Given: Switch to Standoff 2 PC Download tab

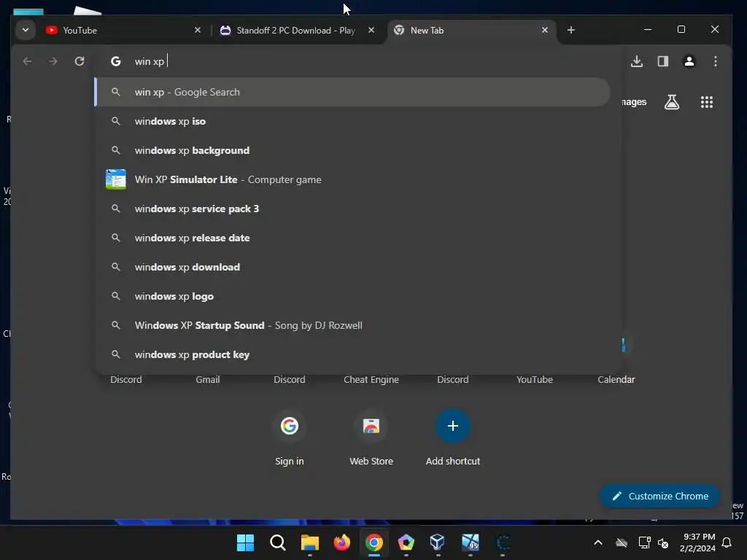Looking at the screenshot, I should (297, 30).
